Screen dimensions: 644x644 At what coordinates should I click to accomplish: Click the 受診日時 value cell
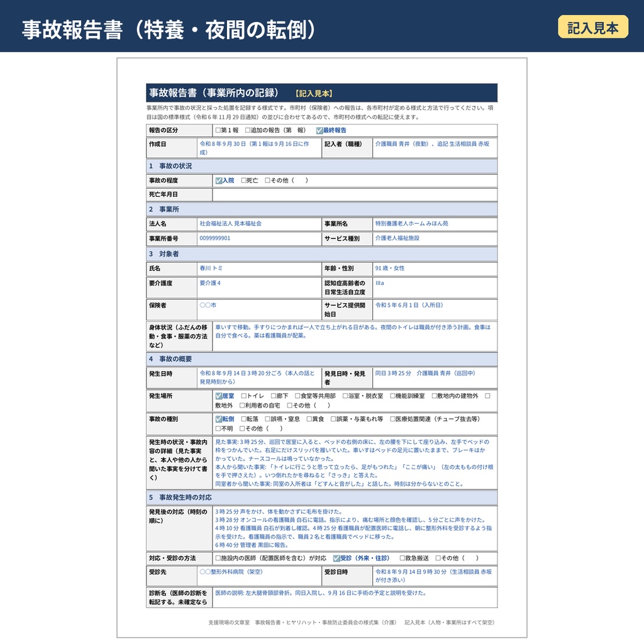point(435,576)
